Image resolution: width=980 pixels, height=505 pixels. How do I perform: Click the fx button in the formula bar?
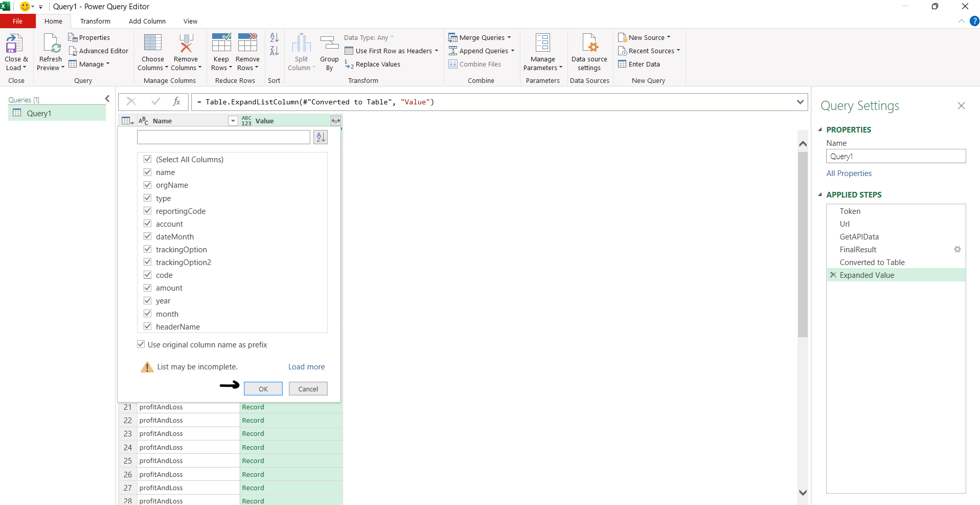[177, 102]
